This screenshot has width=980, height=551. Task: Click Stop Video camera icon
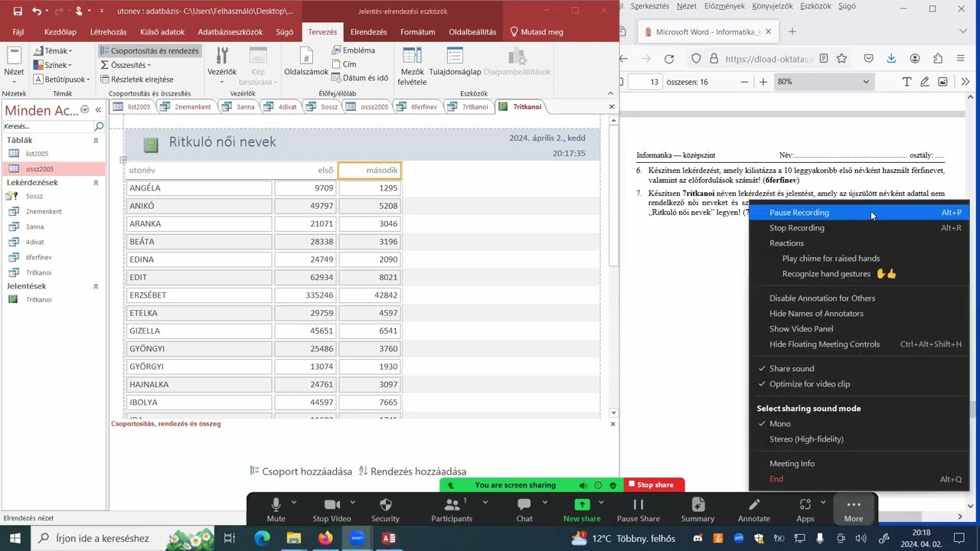coord(332,505)
